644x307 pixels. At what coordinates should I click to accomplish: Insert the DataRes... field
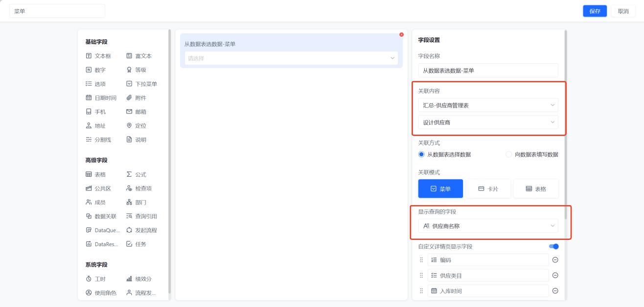pyautogui.click(x=101, y=244)
